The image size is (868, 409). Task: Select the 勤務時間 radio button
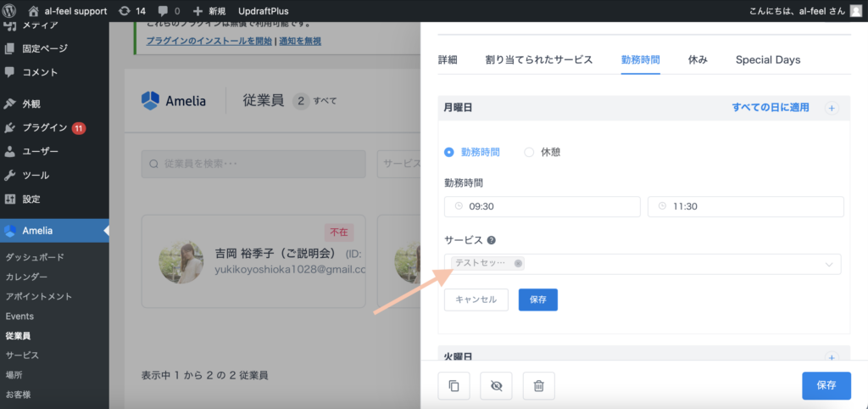449,152
